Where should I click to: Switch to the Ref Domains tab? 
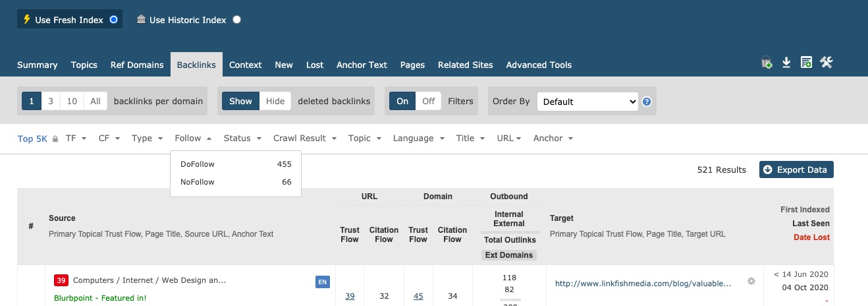(x=137, y=65)
